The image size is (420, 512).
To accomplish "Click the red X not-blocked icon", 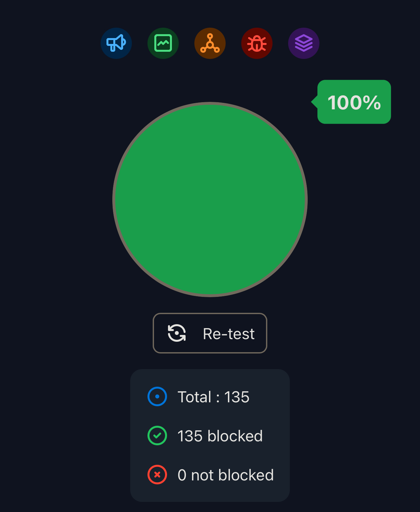I will coord(157,475).
